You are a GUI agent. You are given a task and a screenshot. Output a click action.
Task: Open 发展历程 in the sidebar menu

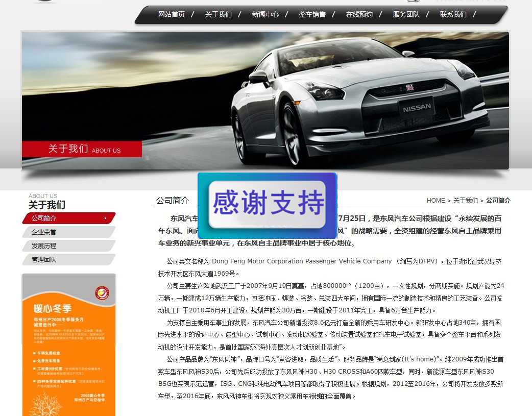click(69, 246)
